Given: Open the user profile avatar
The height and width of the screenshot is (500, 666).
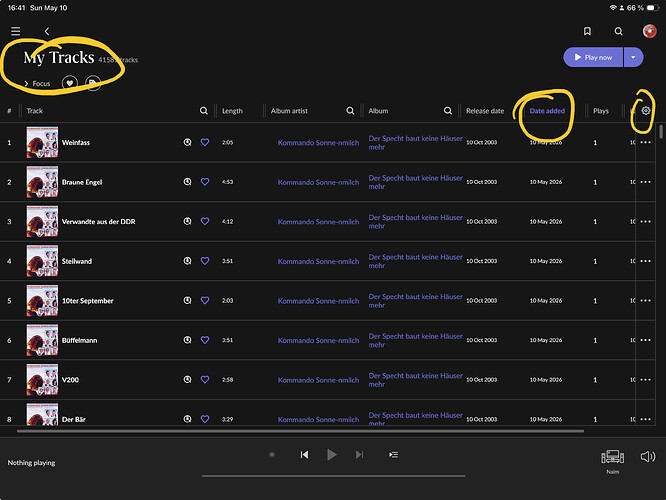Looking at the screenshot, I should click(x=649, y=31).
